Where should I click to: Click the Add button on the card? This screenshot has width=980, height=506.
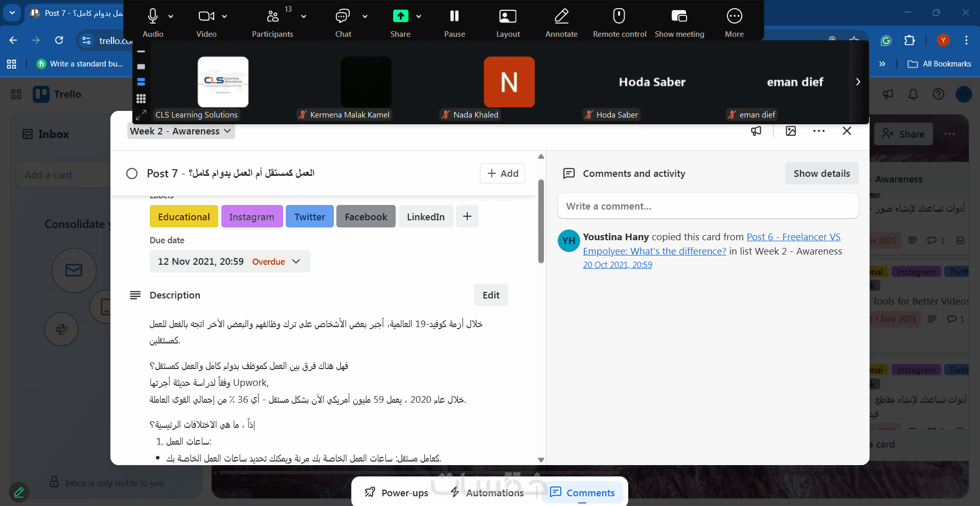tap(503, 173)
